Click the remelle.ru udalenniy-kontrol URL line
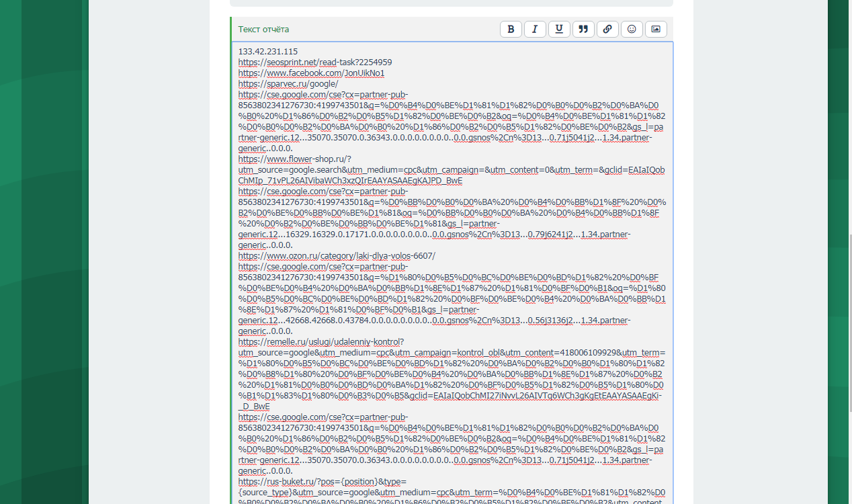Image resolution: width=852 pixels, height=504 pixels. (x=321, y=342)
